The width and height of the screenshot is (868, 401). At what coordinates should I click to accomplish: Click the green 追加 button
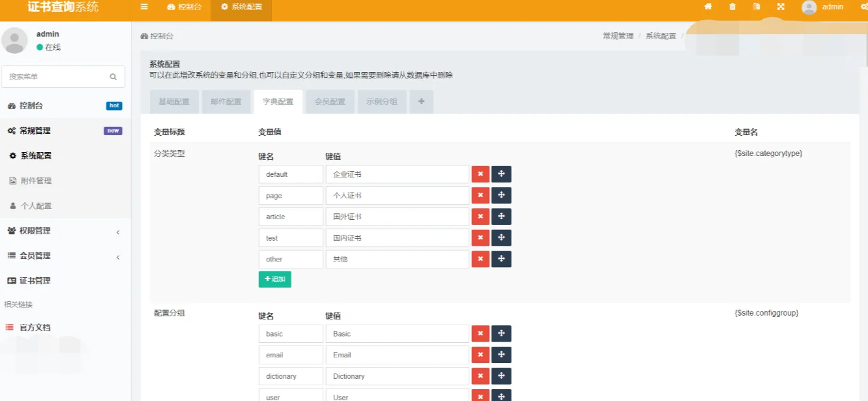tap(275, 279)
